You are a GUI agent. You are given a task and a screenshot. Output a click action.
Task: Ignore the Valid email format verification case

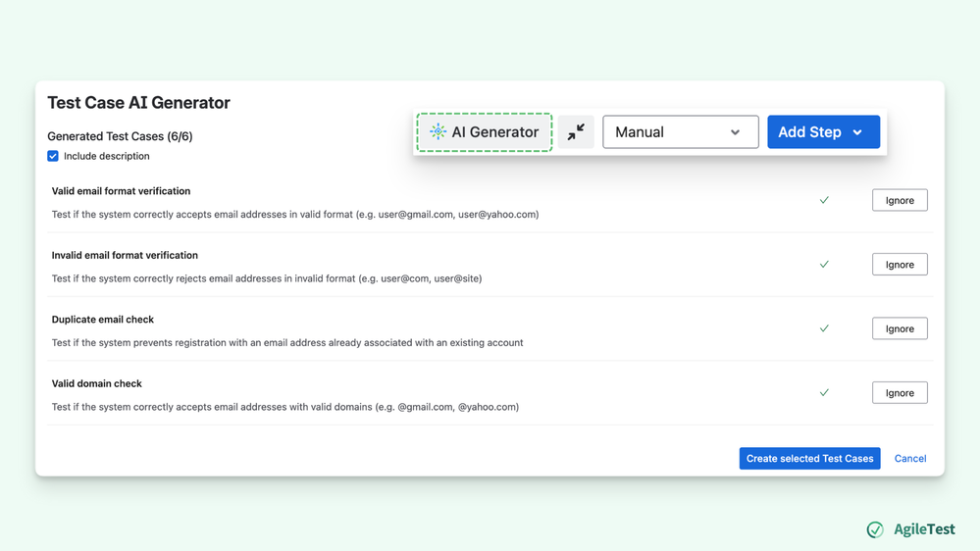pos(900,200)
